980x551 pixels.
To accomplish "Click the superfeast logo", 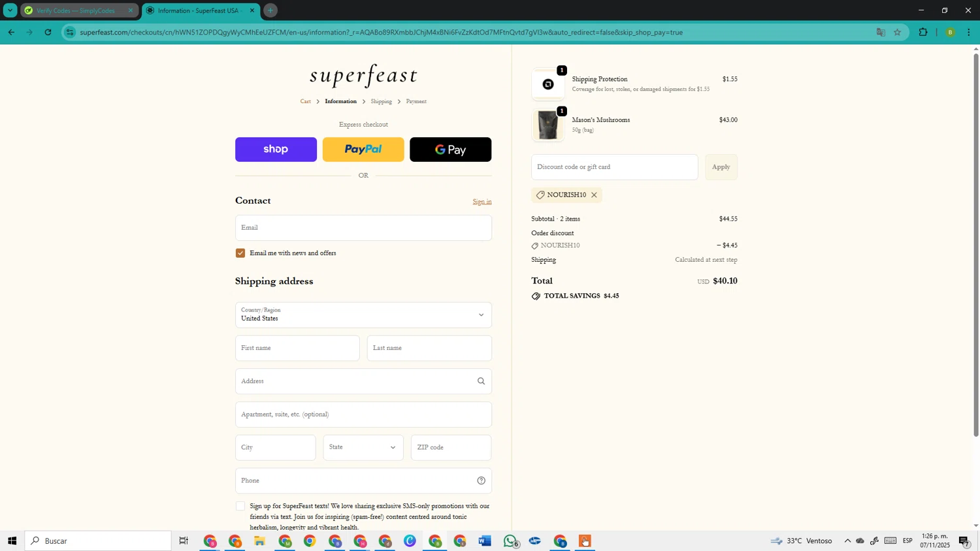I will tap(363, 76).
